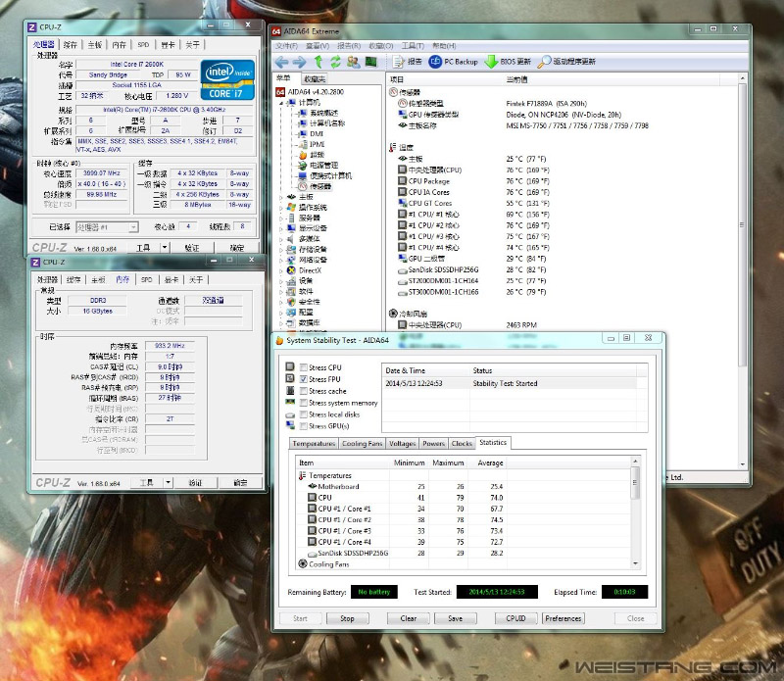Enable Stress CPU checkbox
Viewport: 784px width, 681px height.
pos(303,367)
